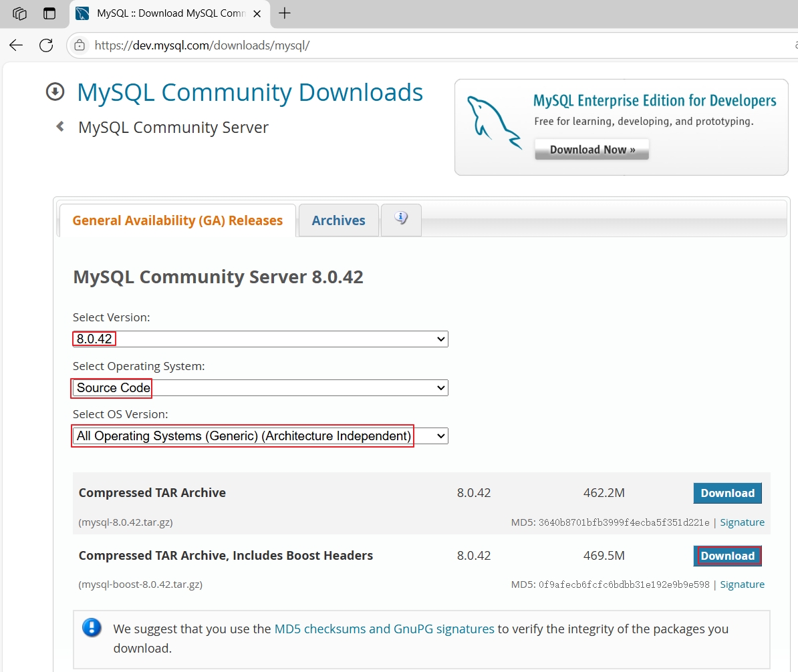Click the MySQL Community Server breadcrumb text
The height and width of the screenshot is (672, 798).
(x=173, y=127)
